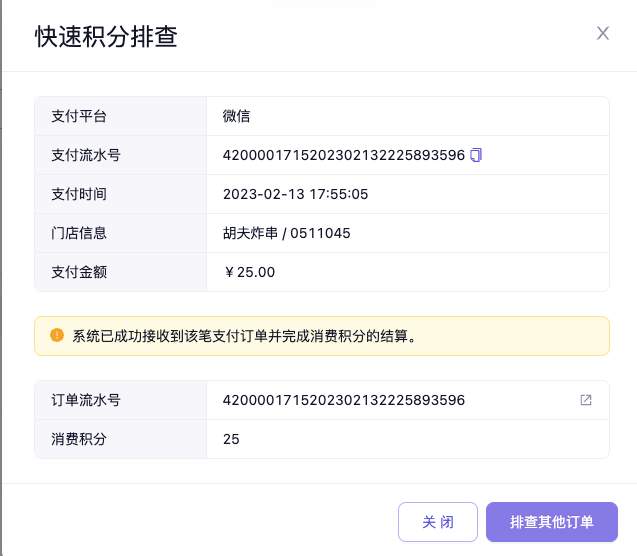
Task: Click the 订单流水号 label
Action: pos(86,400)
